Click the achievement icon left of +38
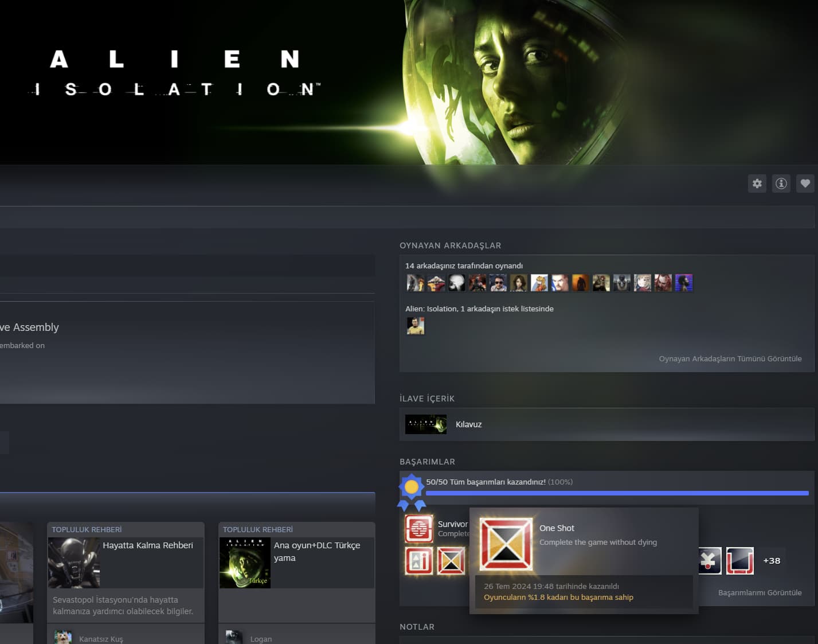This screenshot has height=644, width=818. pos(740,561)
